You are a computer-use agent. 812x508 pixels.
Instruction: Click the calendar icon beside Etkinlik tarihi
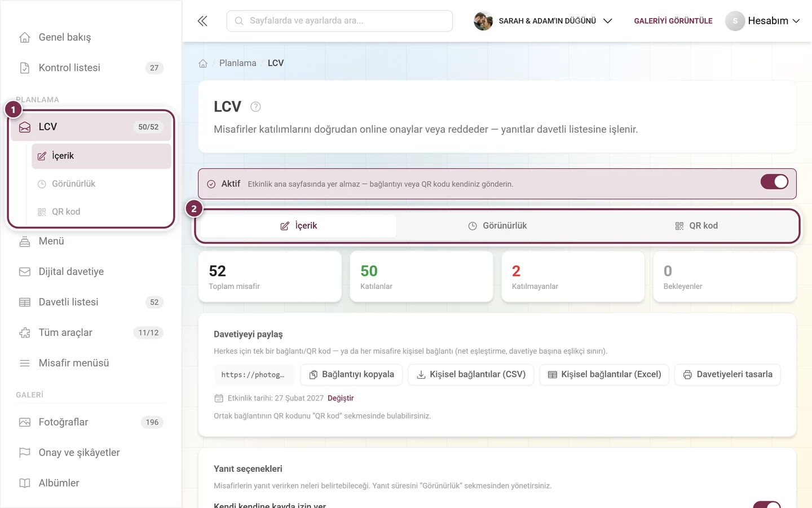[219, 398]
